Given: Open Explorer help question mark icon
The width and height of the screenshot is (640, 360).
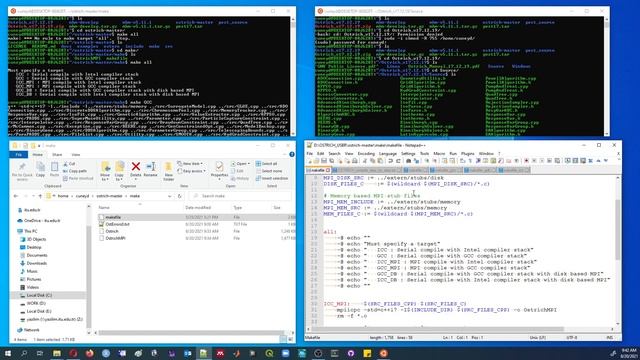Looking at the screenshot, I should [x=292, y=154].
